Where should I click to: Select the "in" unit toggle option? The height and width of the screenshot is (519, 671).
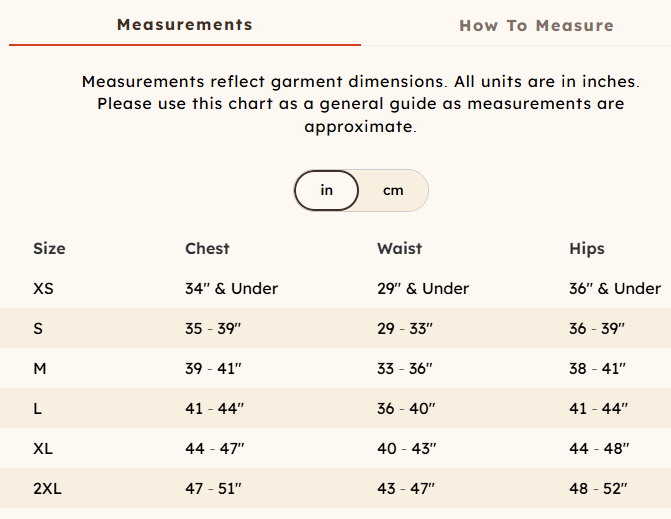(327, 190)
